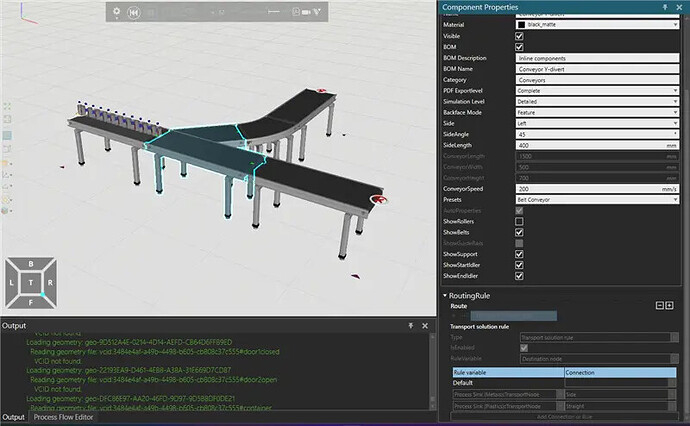This screenshot has height=426, width=690.
Task: Click the Output panel vertical scrollbar
Action: (432, 371)
